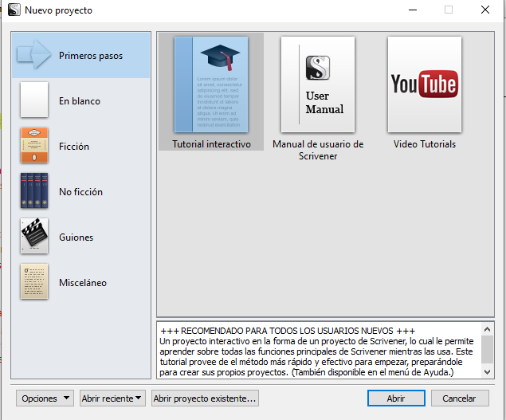Click Abrir proyecto existente button

coord(205,398)
